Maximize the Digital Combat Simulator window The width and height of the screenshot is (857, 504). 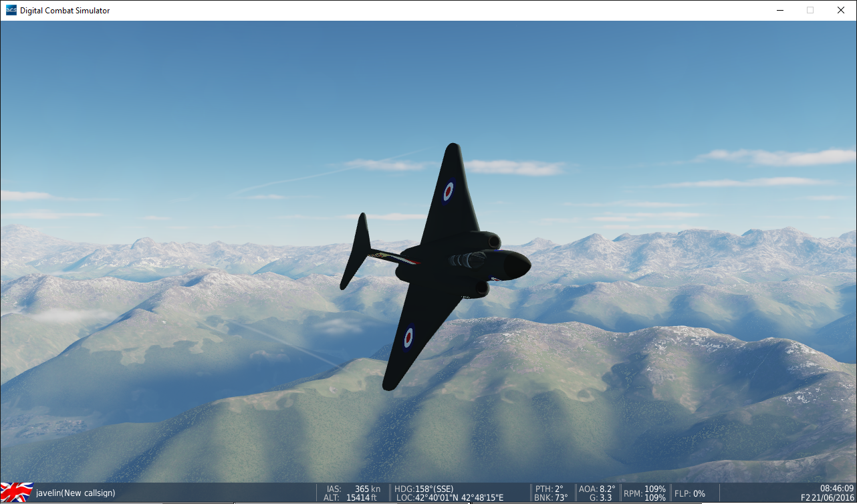(810, 10)
